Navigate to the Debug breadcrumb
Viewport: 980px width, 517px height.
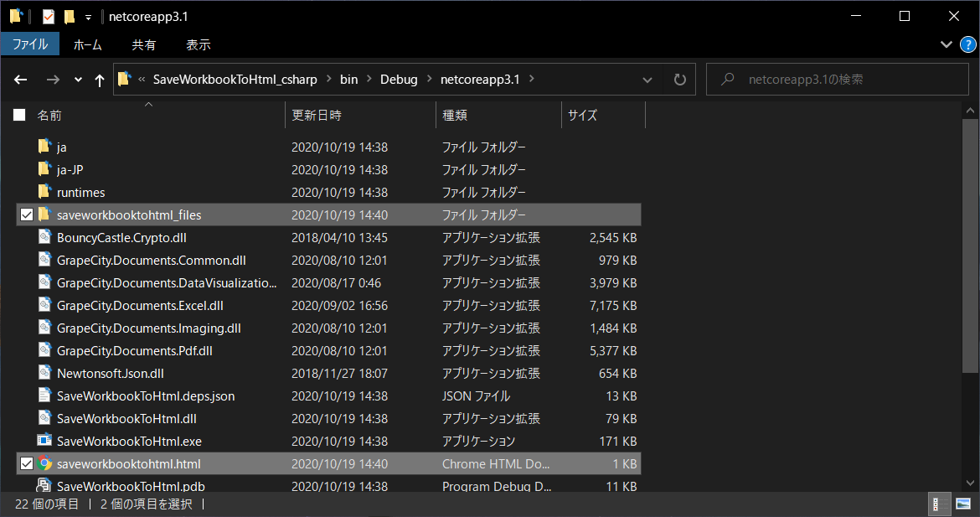pyautogui.click(x=399, y=80)
